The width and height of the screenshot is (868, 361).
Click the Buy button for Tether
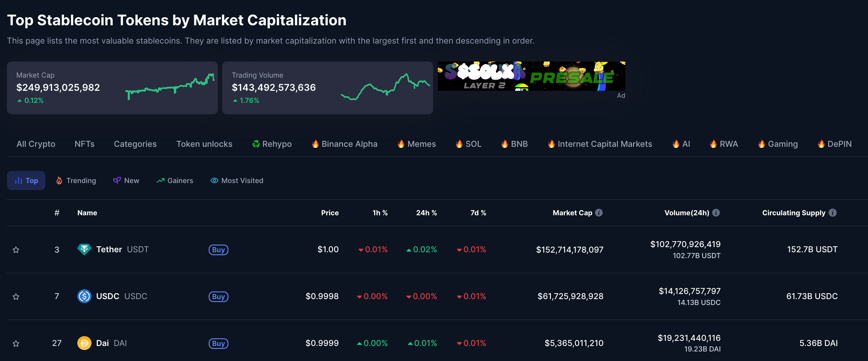pyautogui.click(x=218, y=250)
